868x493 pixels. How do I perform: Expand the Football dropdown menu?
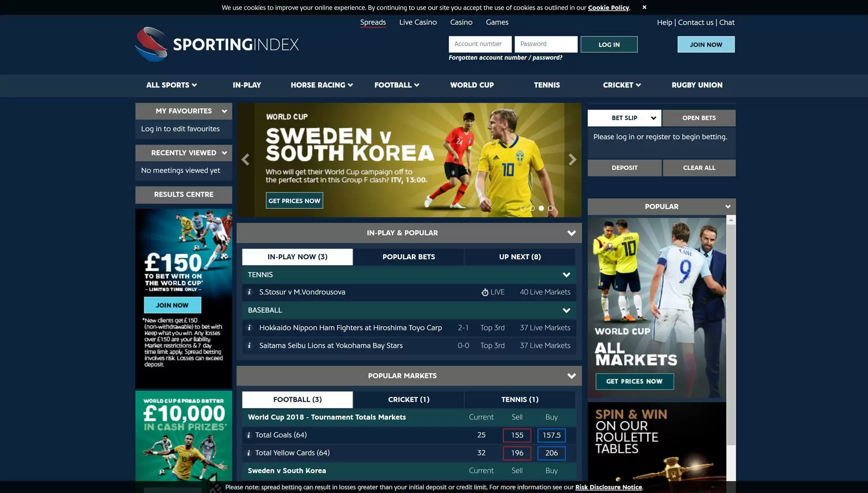pyautogui.click(x=397, y=85)
